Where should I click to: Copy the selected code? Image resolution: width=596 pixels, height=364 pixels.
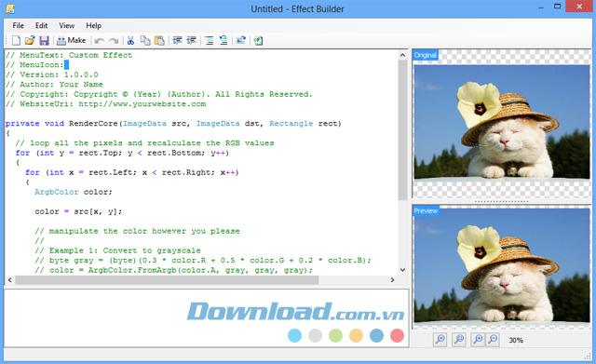coord(145,40)
